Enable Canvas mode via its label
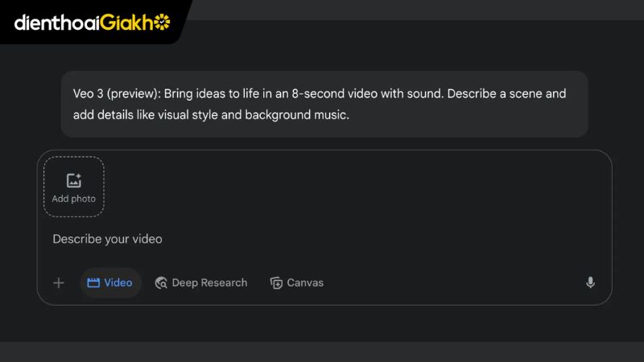644x362 pixels. (x=305, y=283)
